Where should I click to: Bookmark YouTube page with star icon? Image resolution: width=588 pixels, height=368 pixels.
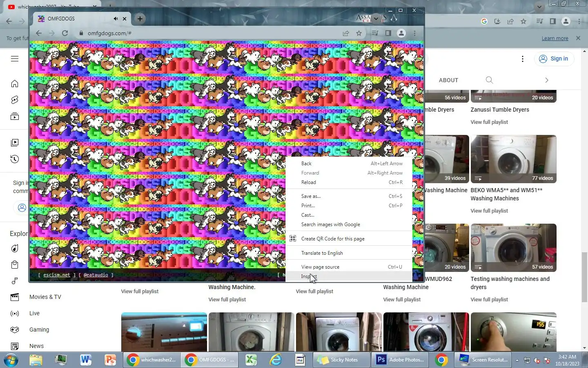click(x=523, y=21)
